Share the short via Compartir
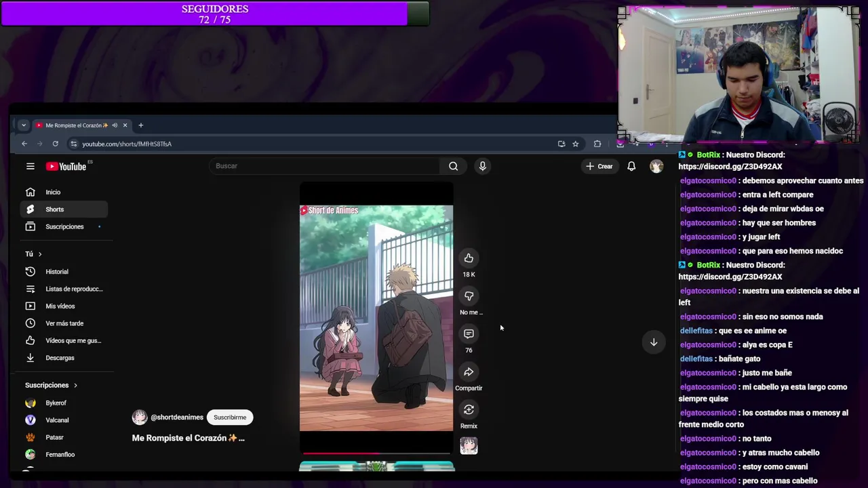 click(469, 372)
